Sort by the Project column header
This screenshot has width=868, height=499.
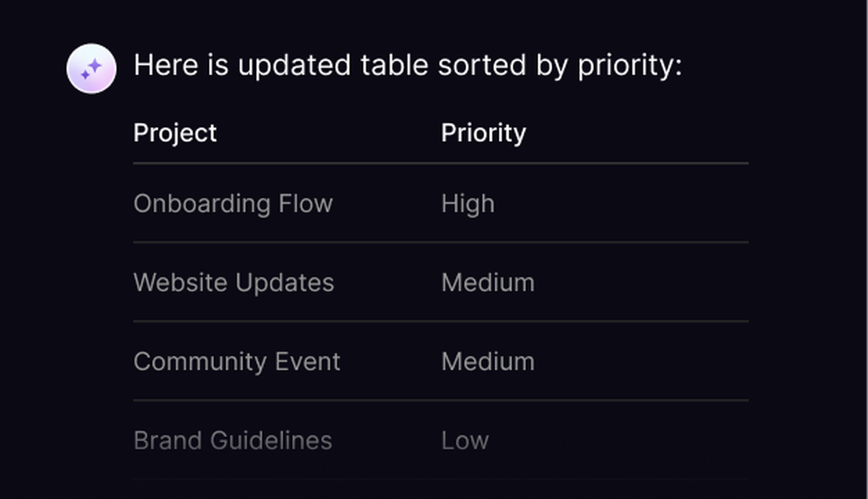175,133
